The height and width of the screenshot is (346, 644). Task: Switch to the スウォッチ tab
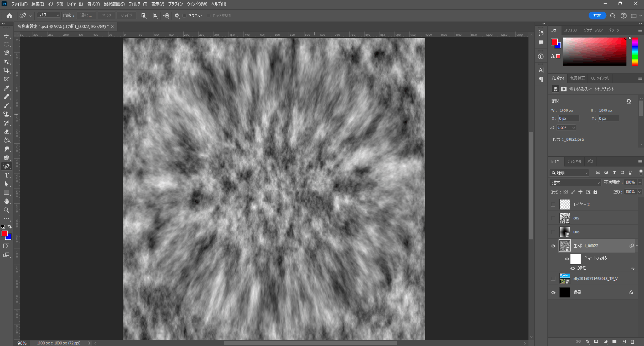click(571, 30)
